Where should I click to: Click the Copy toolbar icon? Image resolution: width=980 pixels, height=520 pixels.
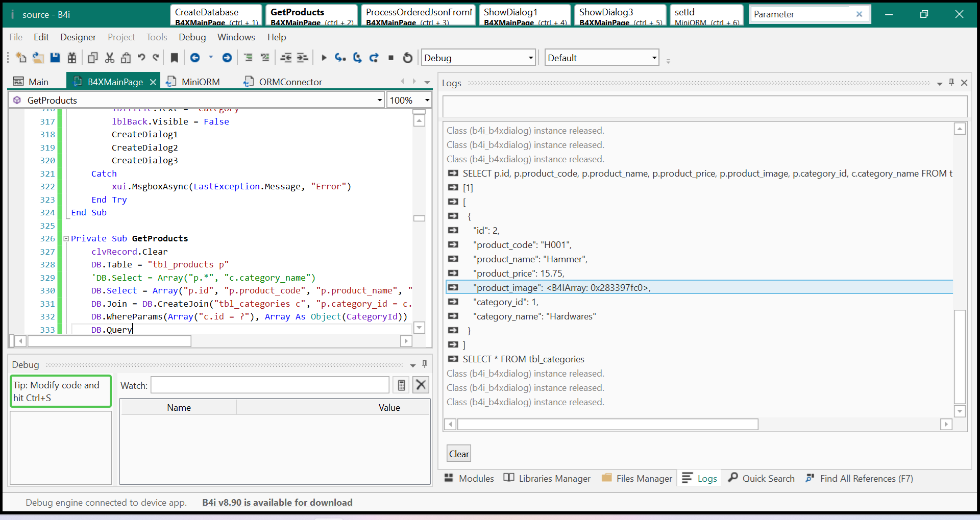(x=93, y=58)
